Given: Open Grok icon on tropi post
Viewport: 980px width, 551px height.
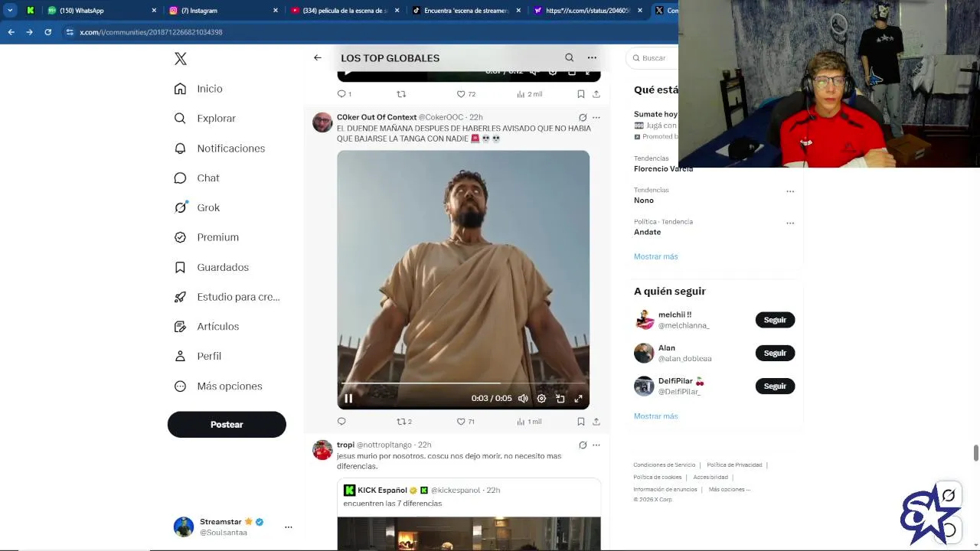Looking at the screenshot, I should pyautogui.click(x=583, y=445).
